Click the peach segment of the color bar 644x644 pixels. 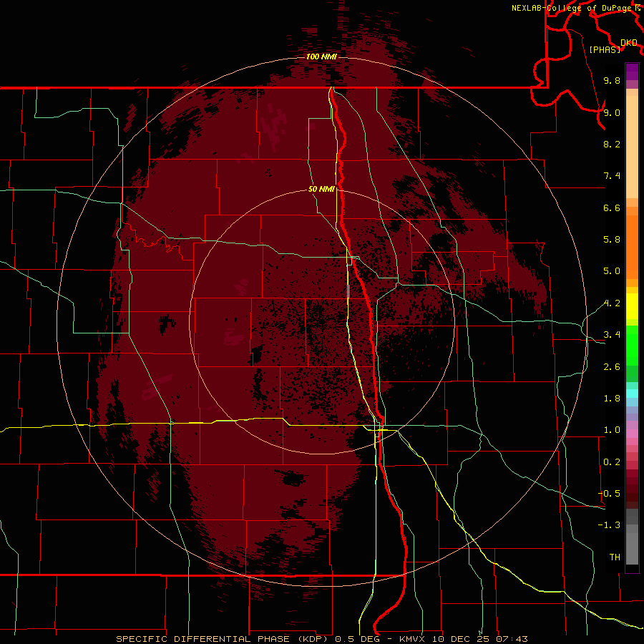632,148
